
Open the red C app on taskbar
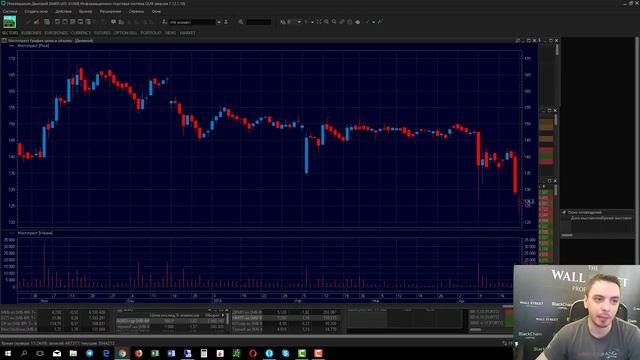[x=318, y=353]
